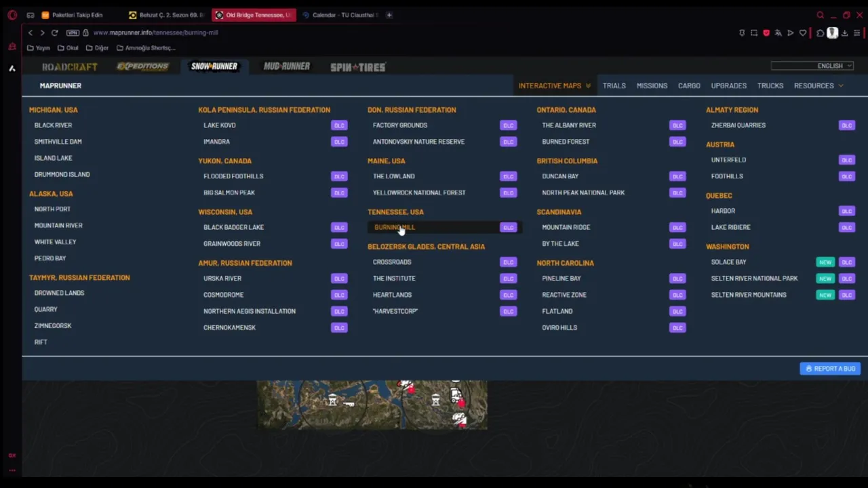Open the SpinTires game logo
Viewport: 868px width, 488px height.
click(358, 67)
